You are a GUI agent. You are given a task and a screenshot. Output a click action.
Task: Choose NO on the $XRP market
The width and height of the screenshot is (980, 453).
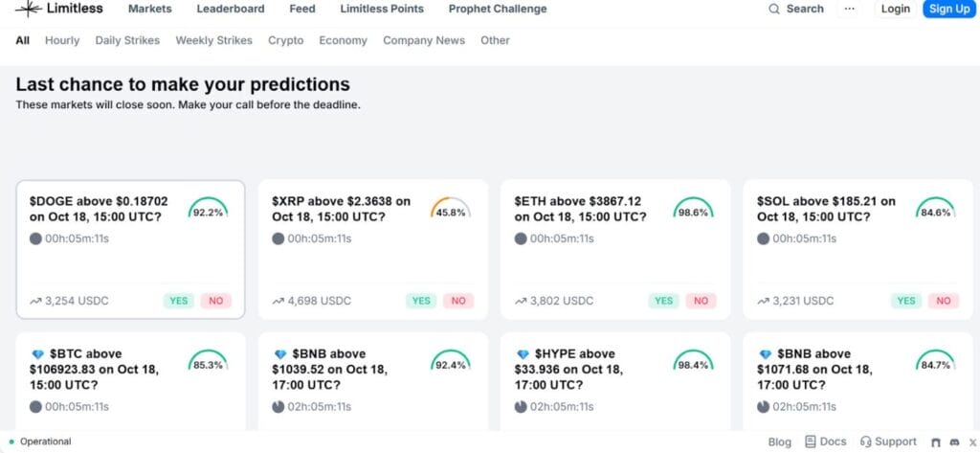tap(458, 301)
